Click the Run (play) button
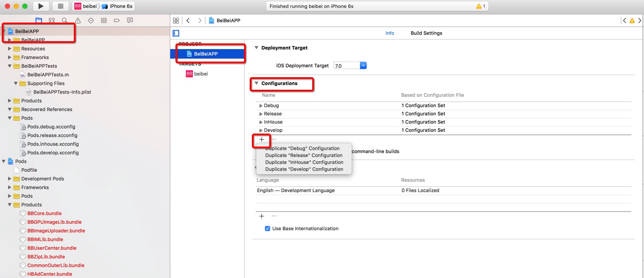 [x=41, y=6]
